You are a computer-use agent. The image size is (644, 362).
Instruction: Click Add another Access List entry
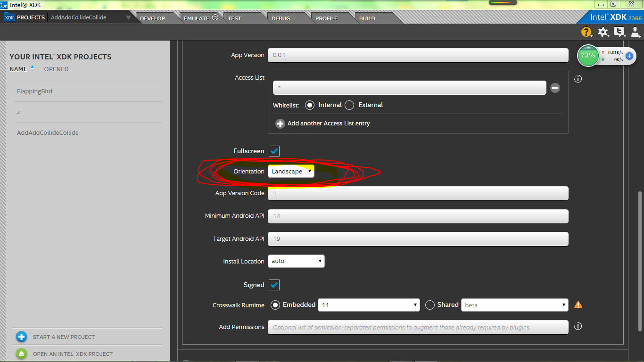pyautogui.click(x=329, y=123)
